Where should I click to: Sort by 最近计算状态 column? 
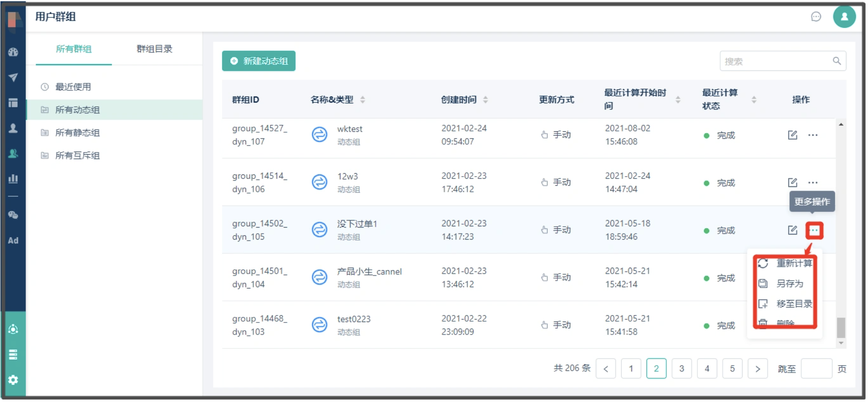[754, 99]
